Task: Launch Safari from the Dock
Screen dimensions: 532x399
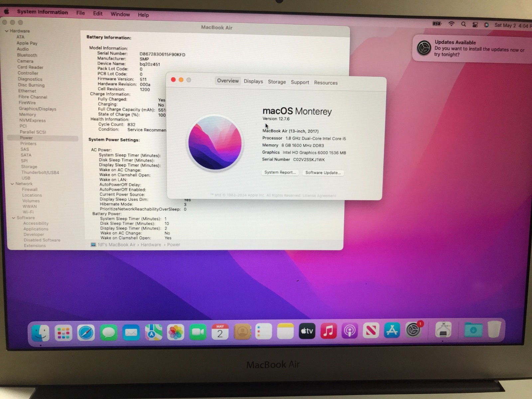Action: coord(86,332)
